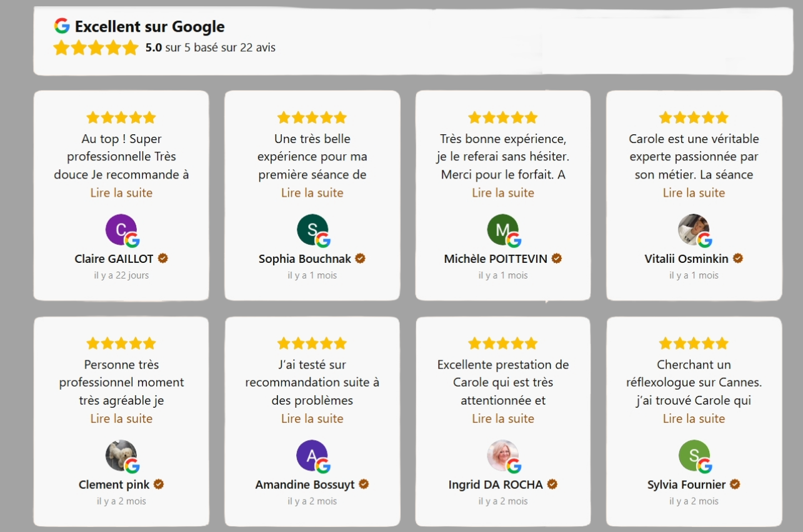Click Michèle POITTEVIN's avatar icon
803x532 pixels.
pos(502,229)
